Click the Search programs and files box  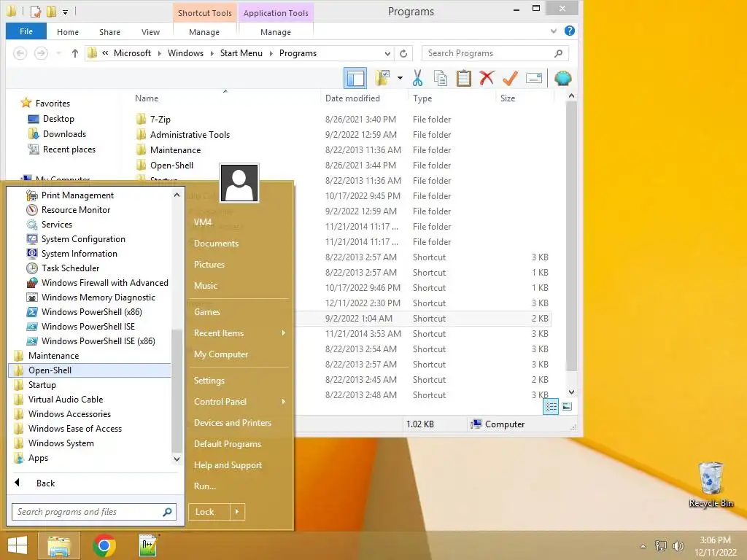click(x=94, y=512)
